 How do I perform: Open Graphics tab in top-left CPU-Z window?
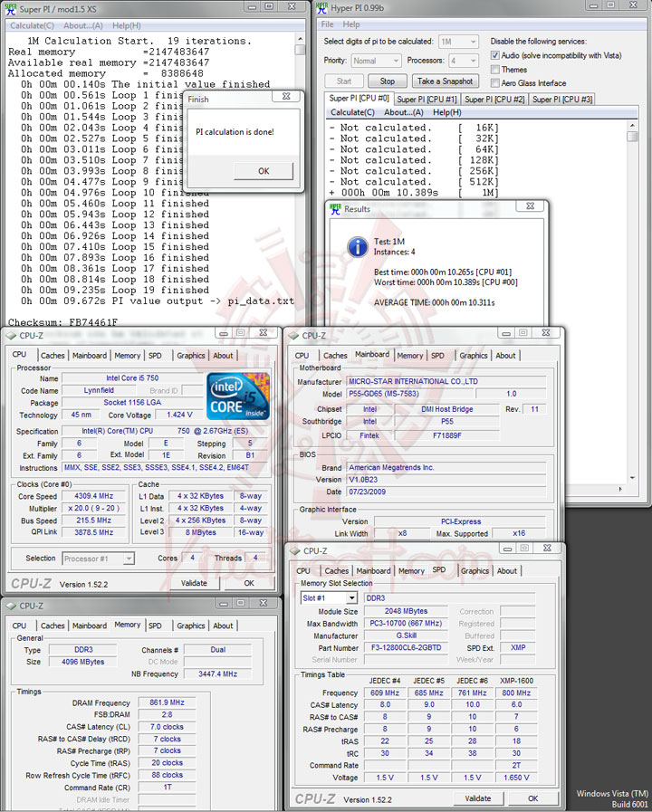(x=191, y=355)
